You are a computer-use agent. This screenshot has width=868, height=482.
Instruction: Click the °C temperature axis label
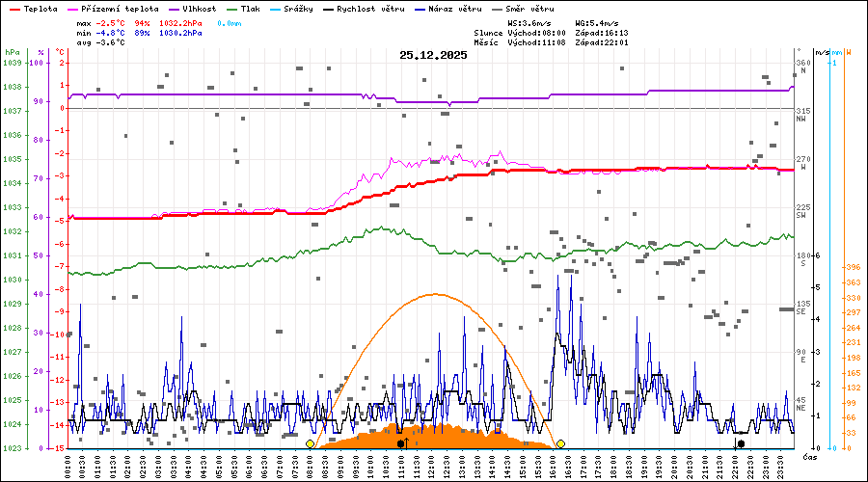click(61, 52)
